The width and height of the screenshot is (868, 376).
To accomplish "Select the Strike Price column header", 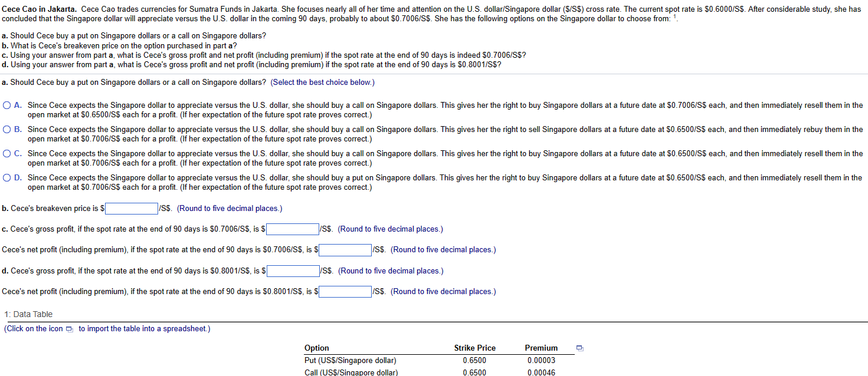I will click(x=474, y=348).
